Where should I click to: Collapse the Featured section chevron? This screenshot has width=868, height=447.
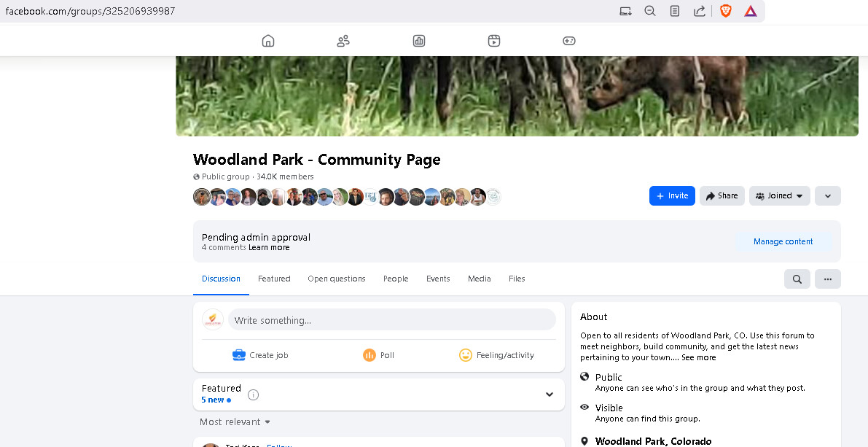[550, 394]
